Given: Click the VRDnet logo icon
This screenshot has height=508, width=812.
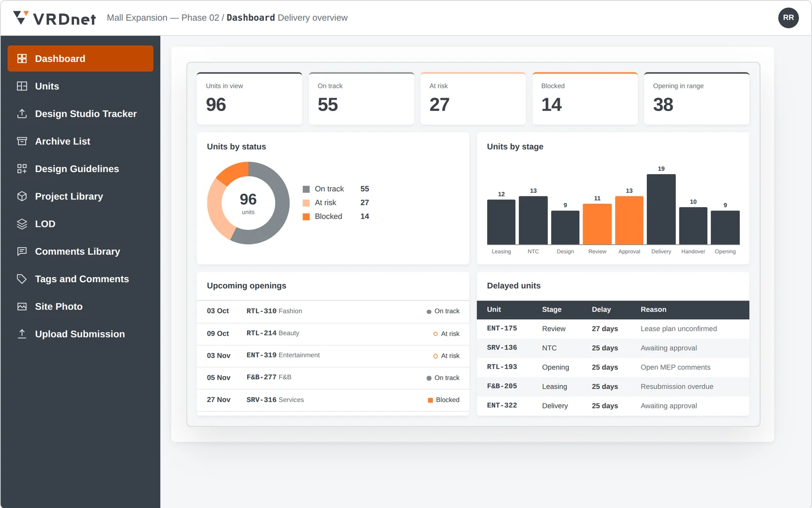Looking at the screenshot, I should 20,18.
